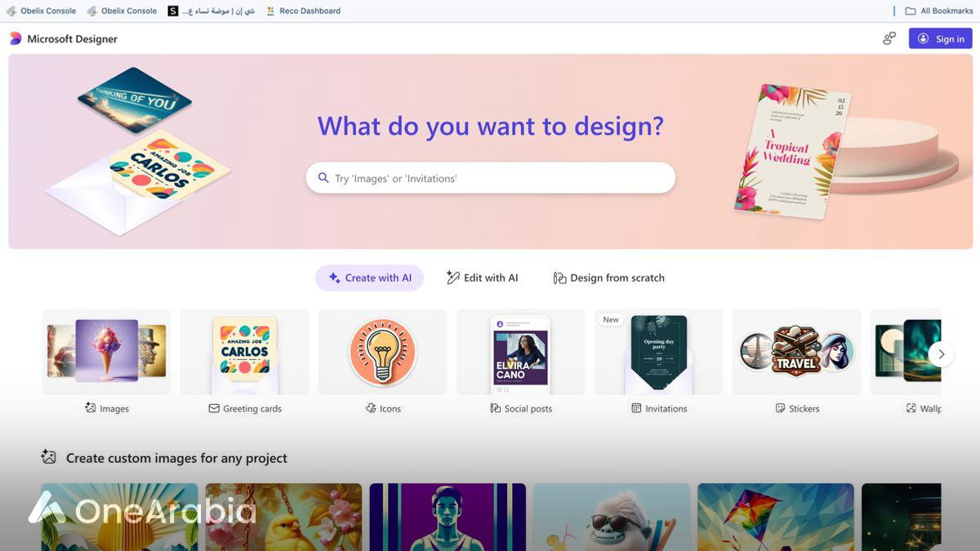Viewport: 980px width, 551px height.
Task: Open the Reco Dashboard bookmark
Action: tap(303, 11)
